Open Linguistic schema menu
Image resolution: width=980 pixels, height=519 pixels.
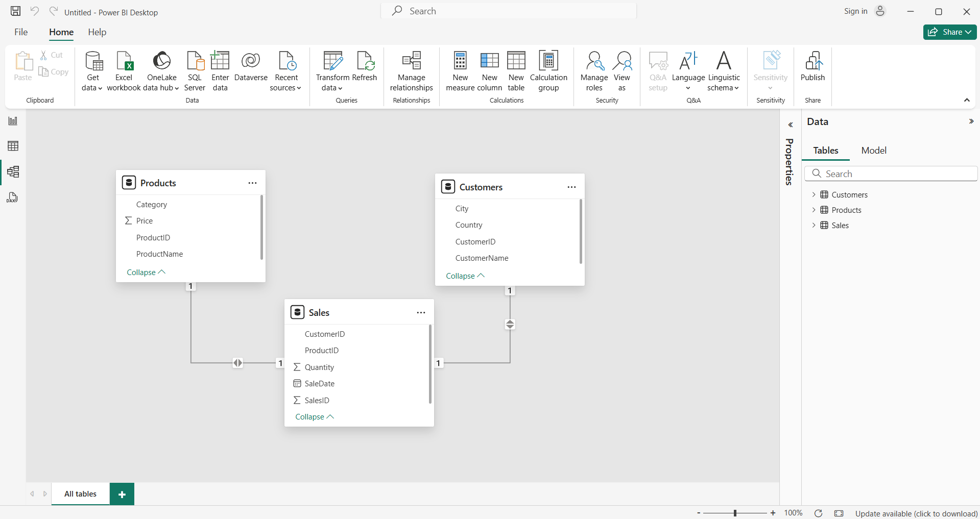click(724, 71)
